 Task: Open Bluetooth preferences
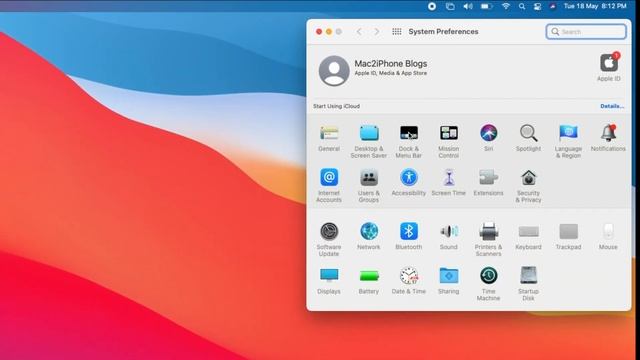(409, 236)
